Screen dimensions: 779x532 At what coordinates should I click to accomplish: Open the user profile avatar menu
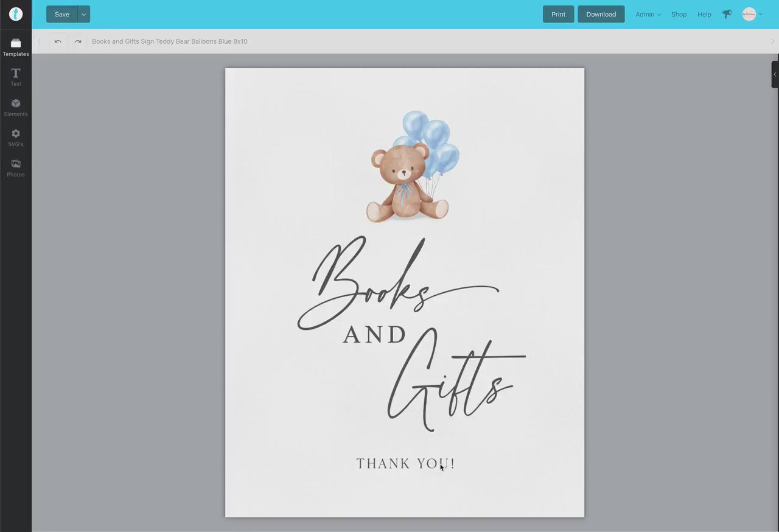pos(752,14)
